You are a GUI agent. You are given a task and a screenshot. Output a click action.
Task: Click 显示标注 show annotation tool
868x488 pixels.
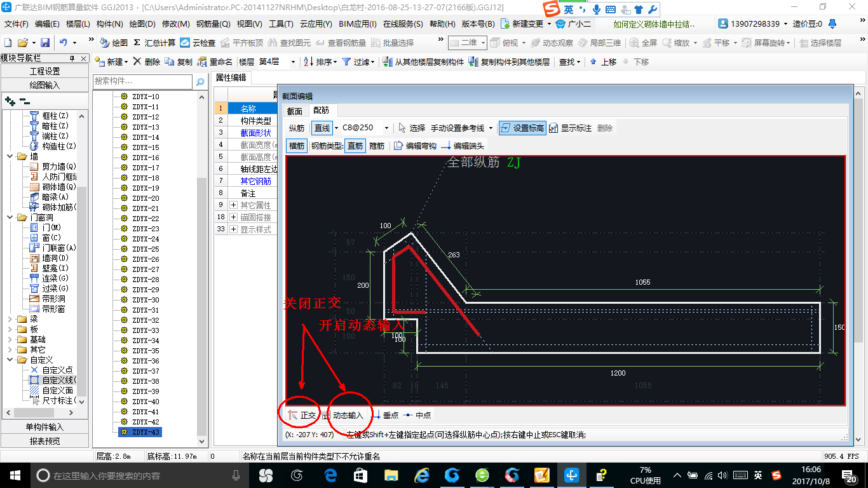click(x=570, y=128)
